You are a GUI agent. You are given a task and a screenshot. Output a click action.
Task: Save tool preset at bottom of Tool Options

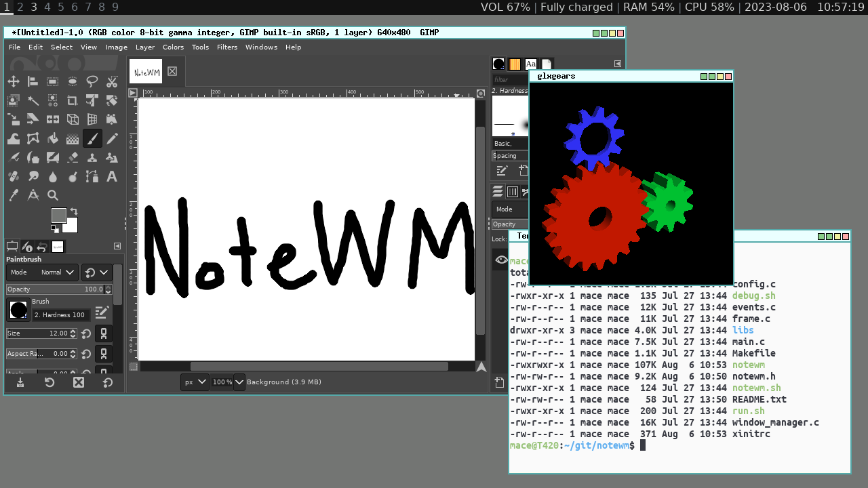[20, 382]
